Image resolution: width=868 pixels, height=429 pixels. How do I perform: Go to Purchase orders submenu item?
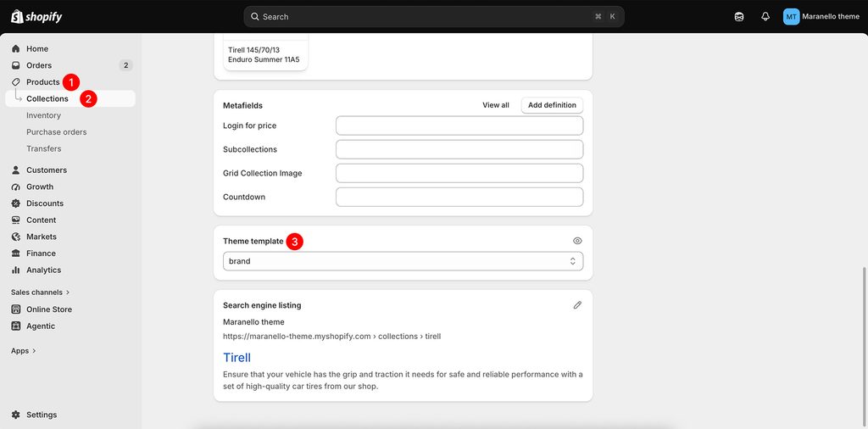pos(57,131)
